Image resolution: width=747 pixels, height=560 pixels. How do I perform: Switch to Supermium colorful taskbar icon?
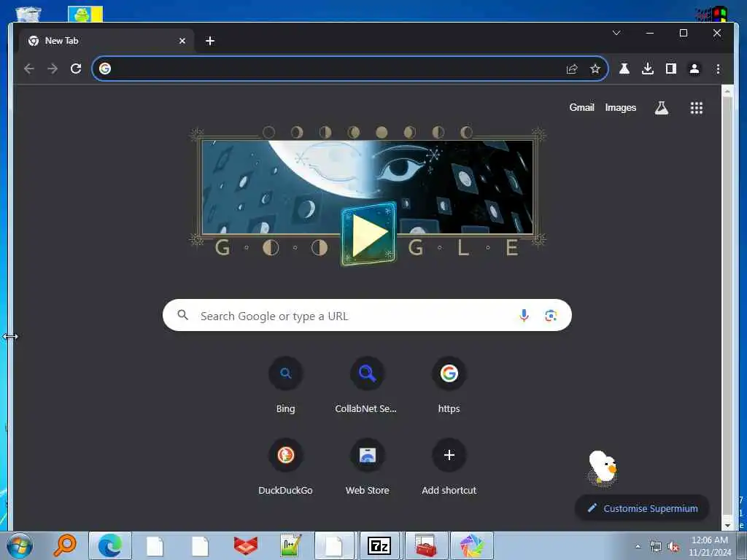click(x=472, y=545)
